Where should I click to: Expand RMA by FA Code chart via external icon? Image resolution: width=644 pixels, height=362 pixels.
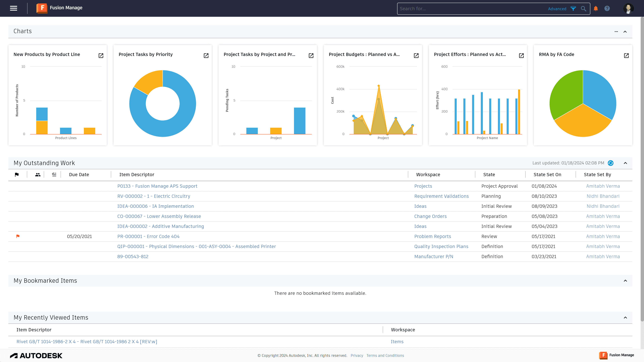626,55
